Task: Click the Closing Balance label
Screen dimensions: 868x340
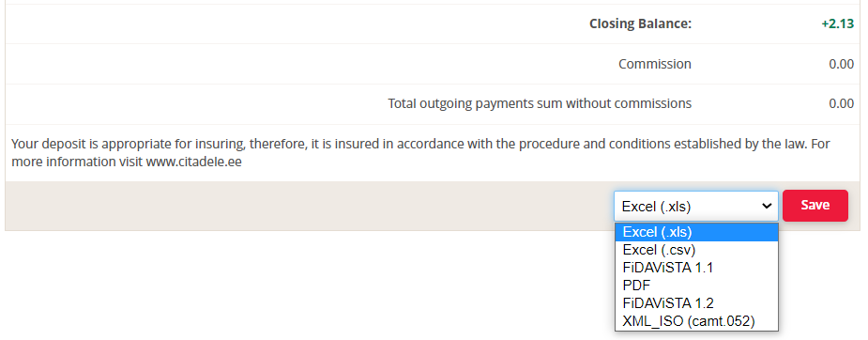Action: (x=641, y=23)
